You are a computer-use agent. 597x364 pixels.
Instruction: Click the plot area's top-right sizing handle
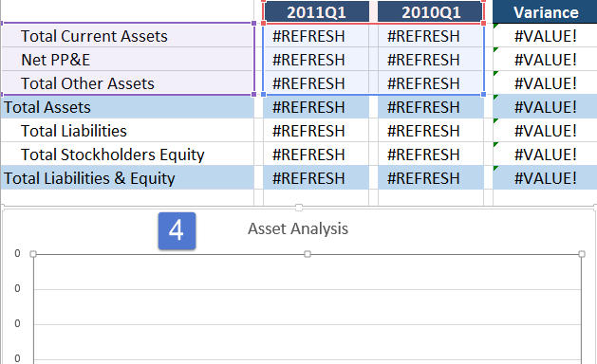582,254
